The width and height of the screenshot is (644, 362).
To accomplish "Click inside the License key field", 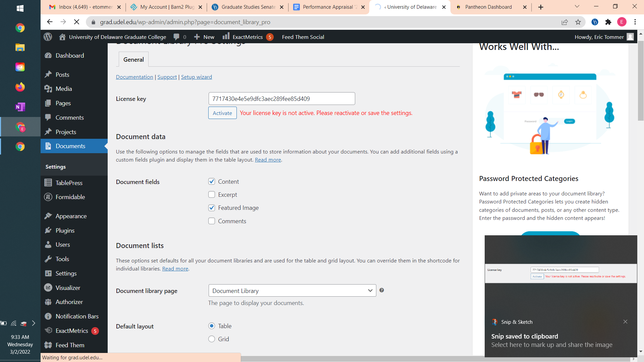I will [281, 99].
